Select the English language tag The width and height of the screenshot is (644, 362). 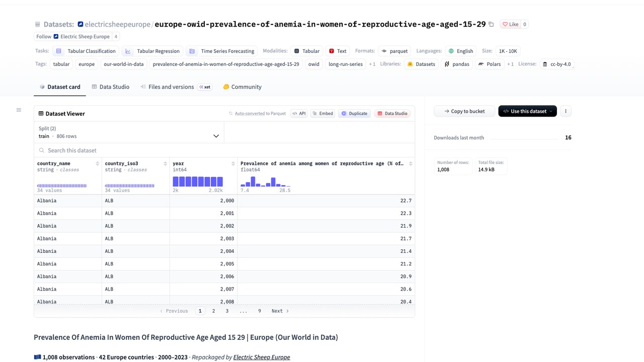tap(461, 51)
